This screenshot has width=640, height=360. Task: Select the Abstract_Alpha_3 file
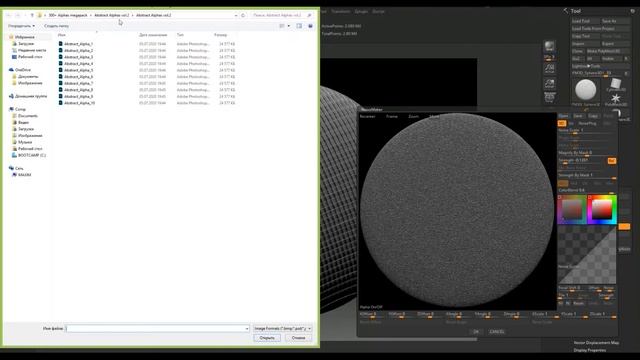tap(78, 57)
